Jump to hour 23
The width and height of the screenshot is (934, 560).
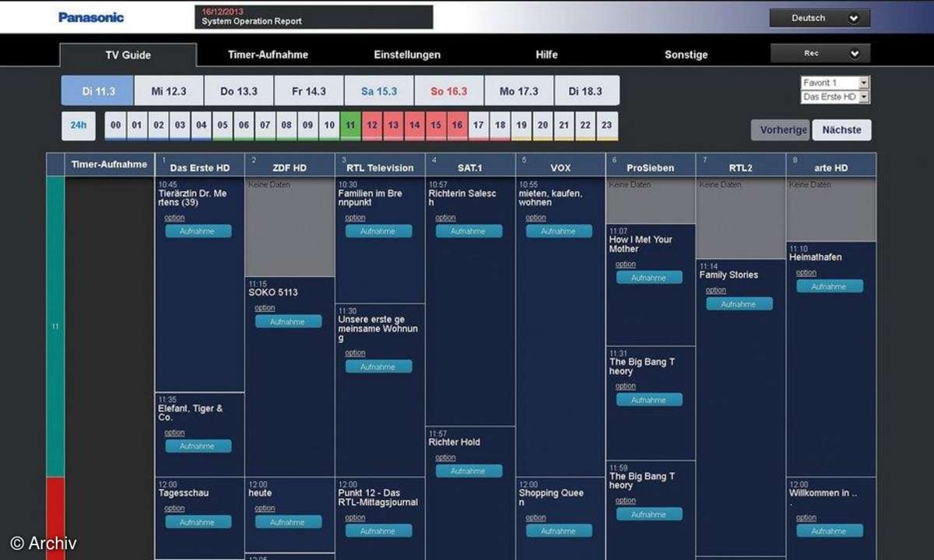pos(607,125)
